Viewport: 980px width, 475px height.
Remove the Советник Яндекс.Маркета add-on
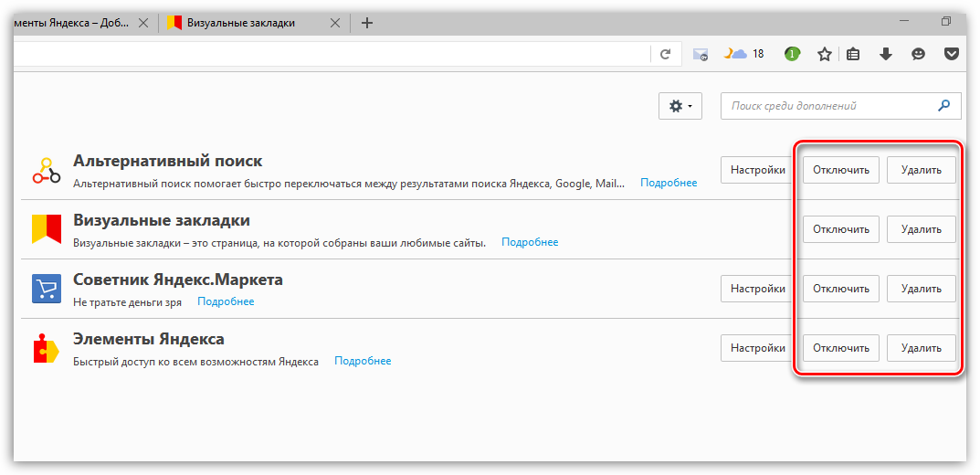pos(921,289)
